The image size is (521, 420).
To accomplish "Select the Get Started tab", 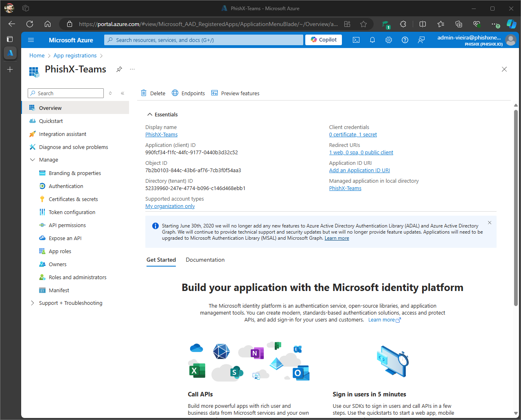I will pos(161,260).
